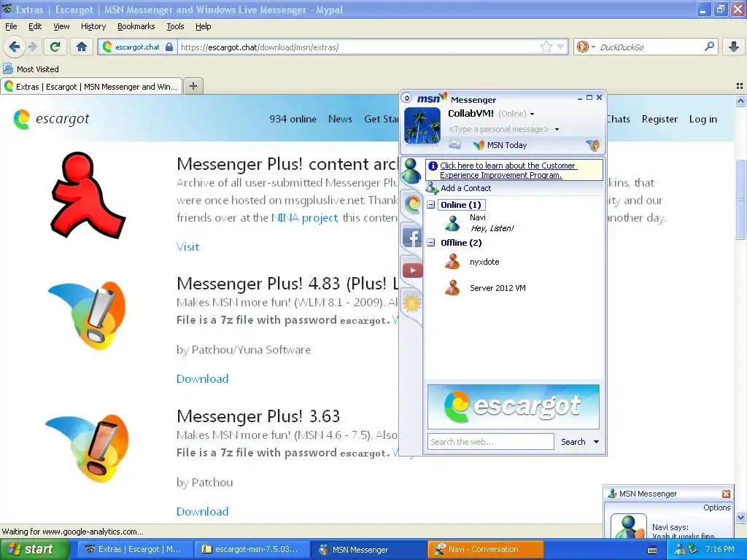The width and height of the screenshot is (747, 560).
Task: Open the Help menu
Action: coord(203,26)
